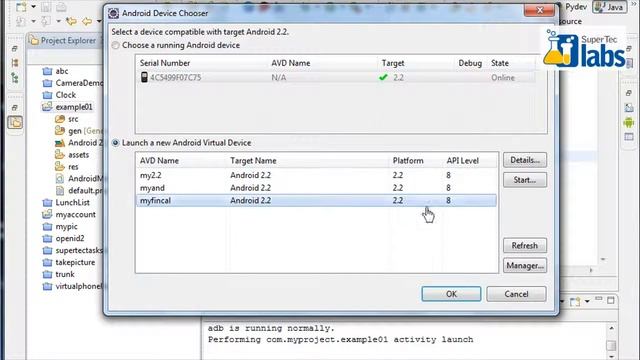Click the Platform column header
The image size is (640, 360).
coord(408,161)
